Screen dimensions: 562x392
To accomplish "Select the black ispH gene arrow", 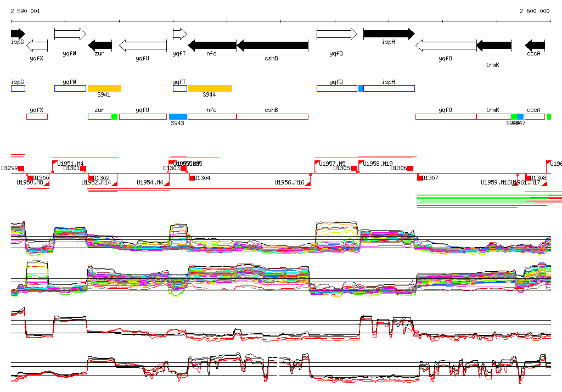I will (389, 34).
